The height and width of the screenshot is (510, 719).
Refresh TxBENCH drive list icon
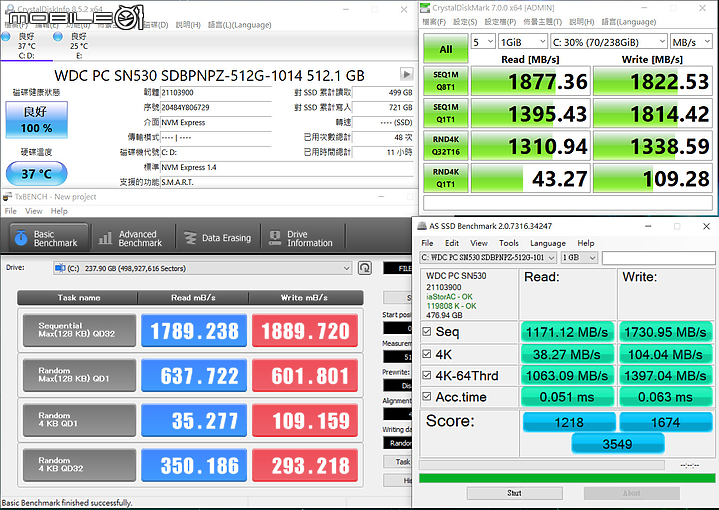pos(365,268)
